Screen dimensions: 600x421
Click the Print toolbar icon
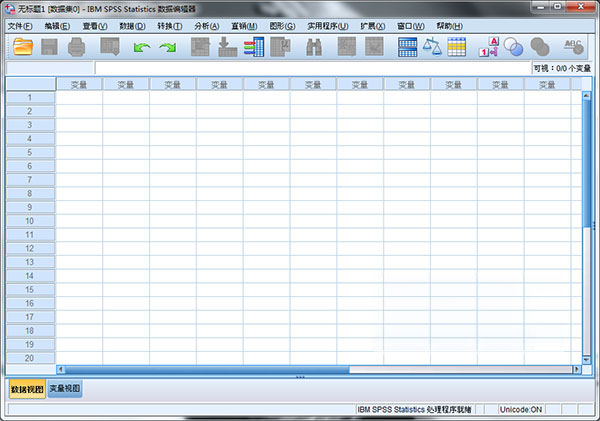[x=76, y=46]
